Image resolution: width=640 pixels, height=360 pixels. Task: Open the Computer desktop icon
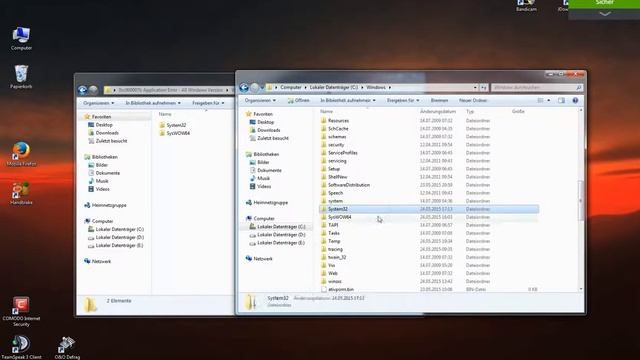tap(21, 39)
